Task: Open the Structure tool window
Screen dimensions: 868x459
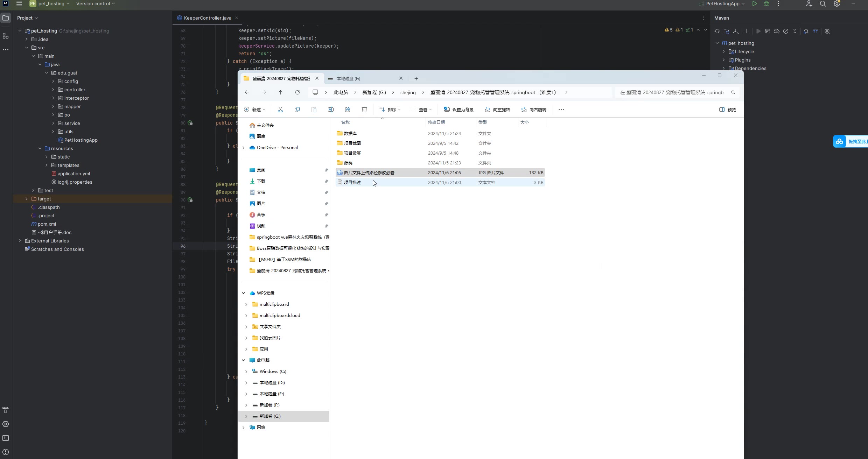Action: click(x=6, y=36)
